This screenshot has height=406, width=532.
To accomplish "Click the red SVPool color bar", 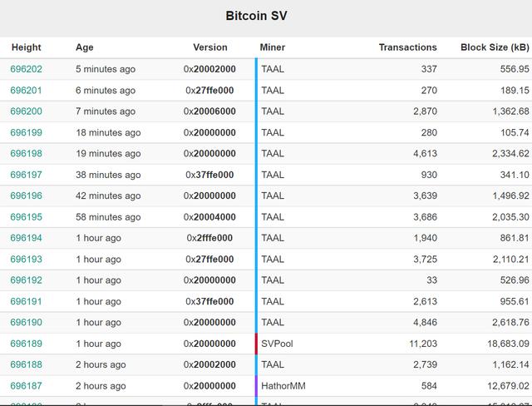I will (256, 344).
